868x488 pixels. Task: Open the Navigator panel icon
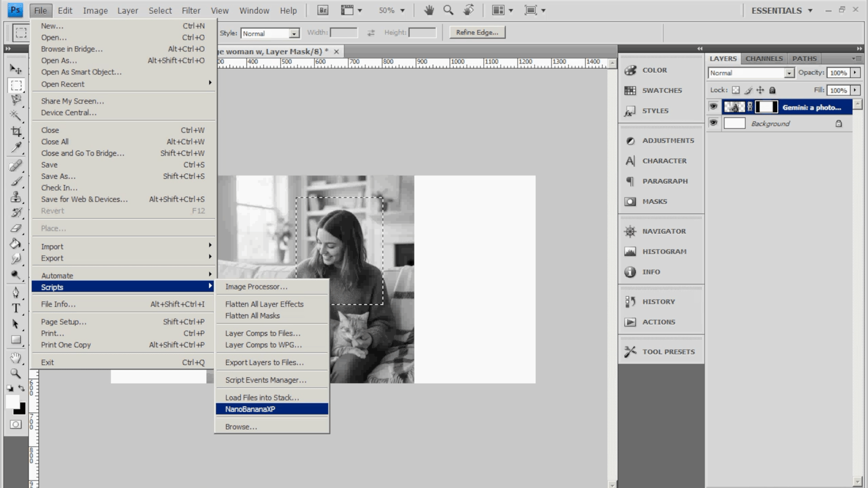click(x=630, y=232)
